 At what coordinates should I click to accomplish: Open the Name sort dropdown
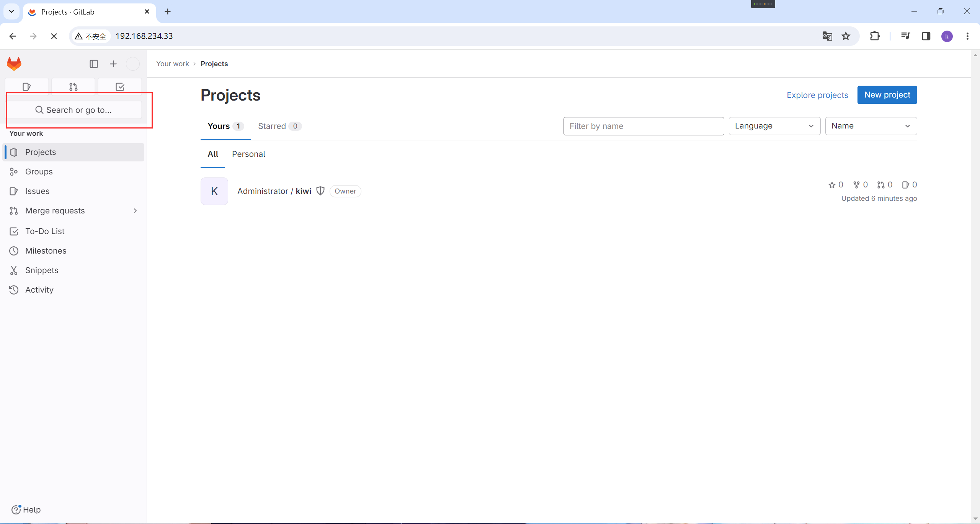tap(871, 126)
